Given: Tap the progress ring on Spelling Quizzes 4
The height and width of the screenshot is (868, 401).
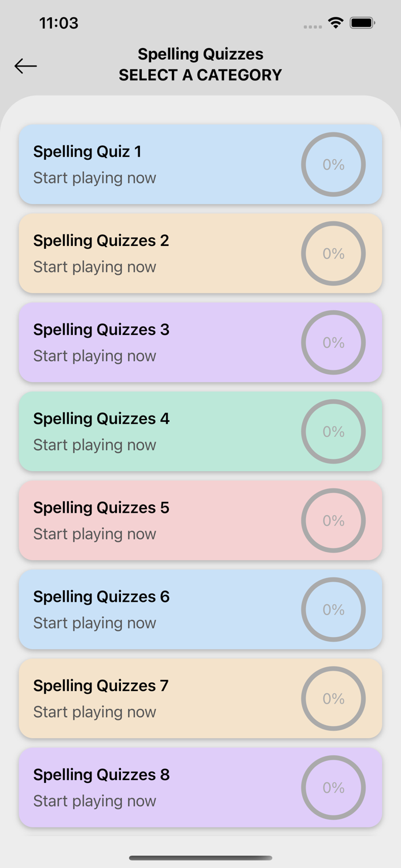Looking at the screenshot, I should click(x=334, y=432).
